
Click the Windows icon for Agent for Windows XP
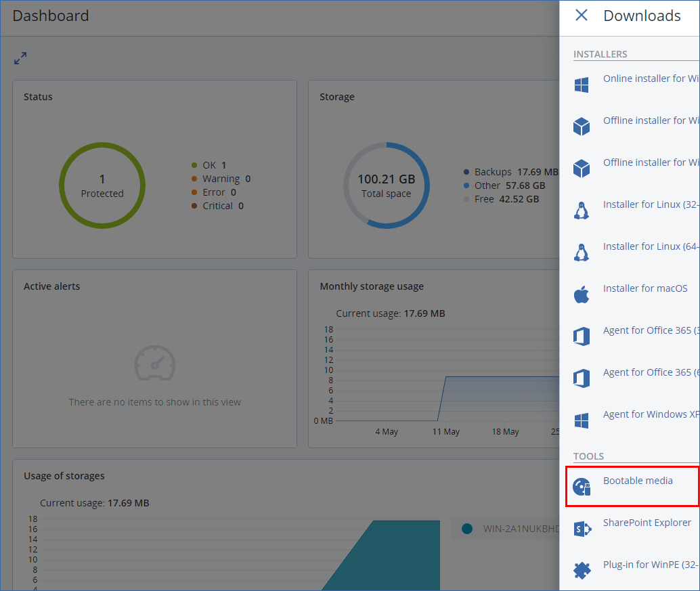tap(581, 420)
